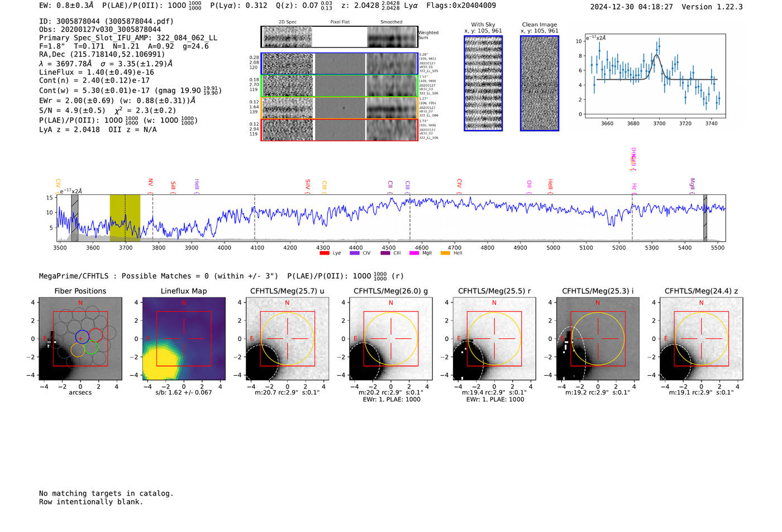Click the Flags:0x20404009 text

461,6
